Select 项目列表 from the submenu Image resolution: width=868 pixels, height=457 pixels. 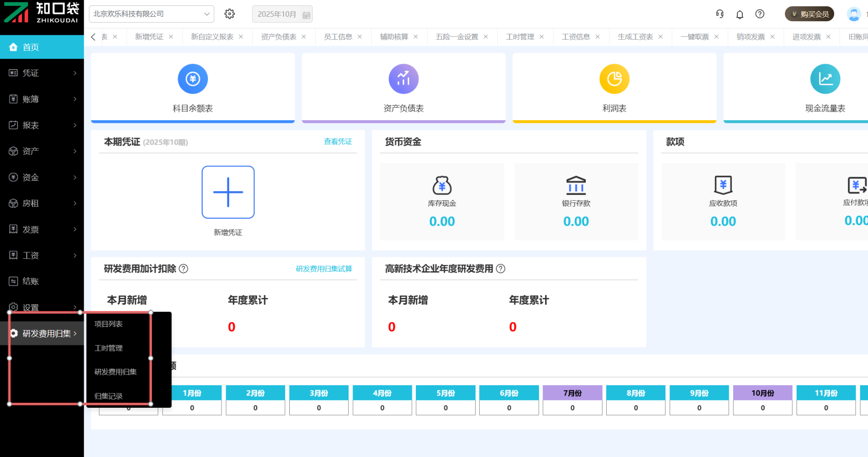coord(108,324)
